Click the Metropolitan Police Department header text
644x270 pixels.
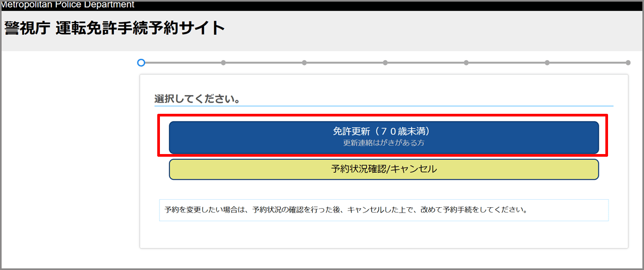[68, 5]
